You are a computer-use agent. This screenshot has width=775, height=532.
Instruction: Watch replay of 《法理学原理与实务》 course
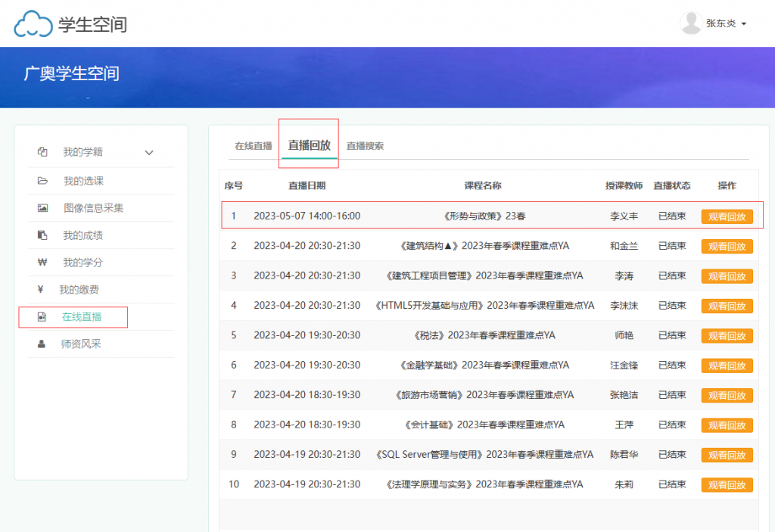click(x=727, y=484)
